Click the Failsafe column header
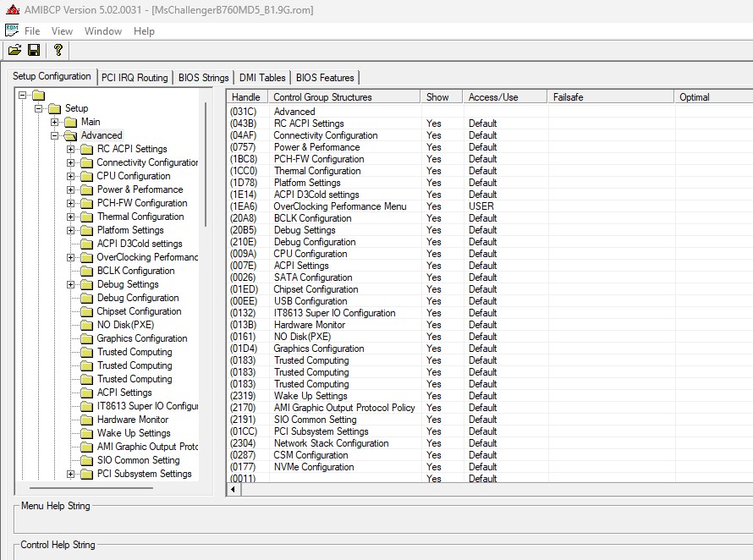Viewport: 753px width, 560px height. click(611, 97)
